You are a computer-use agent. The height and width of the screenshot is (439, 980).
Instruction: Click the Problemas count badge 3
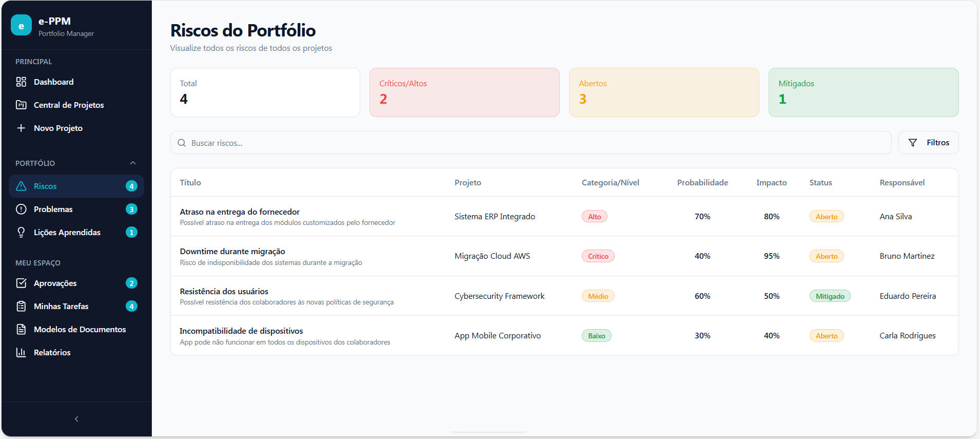click(131, 209)
